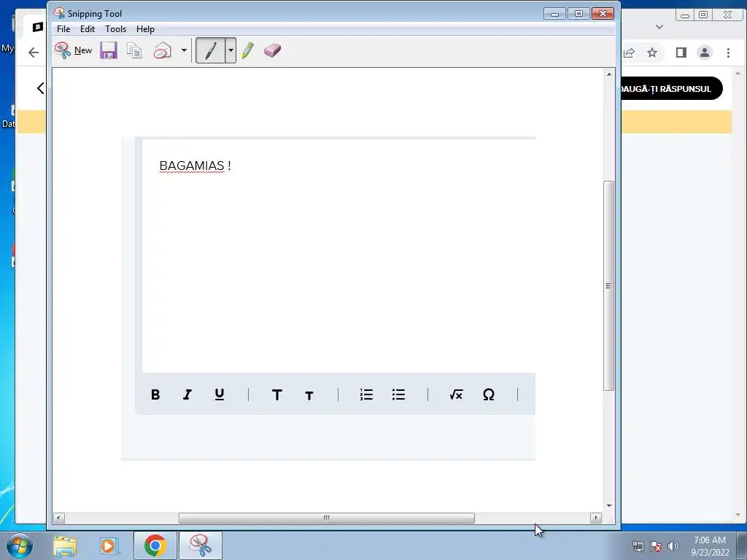The width and height of the screenshot is (747, 560).
Task: Click the BAGAMIAS ! text
Action: (196, 166)
